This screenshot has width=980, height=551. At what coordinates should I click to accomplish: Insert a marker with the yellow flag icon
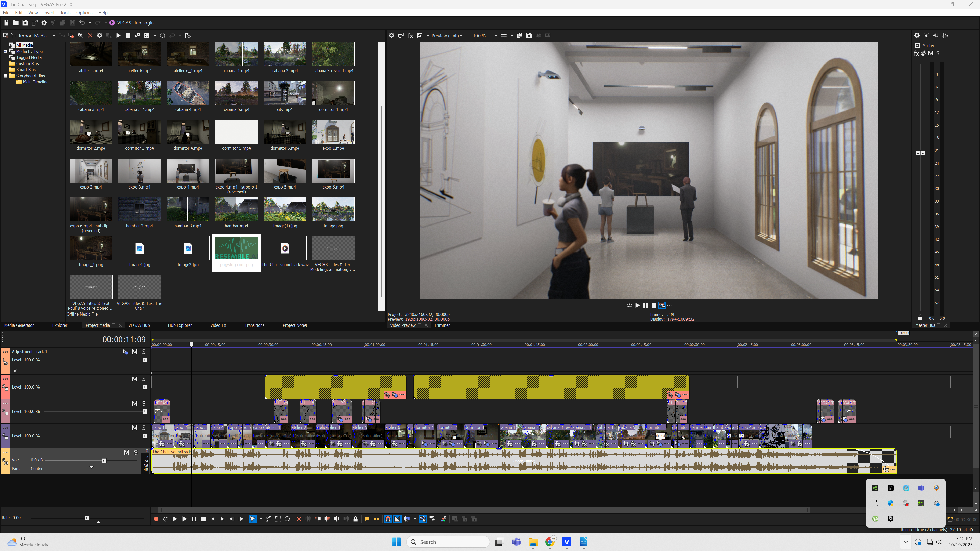pos(367,519)
